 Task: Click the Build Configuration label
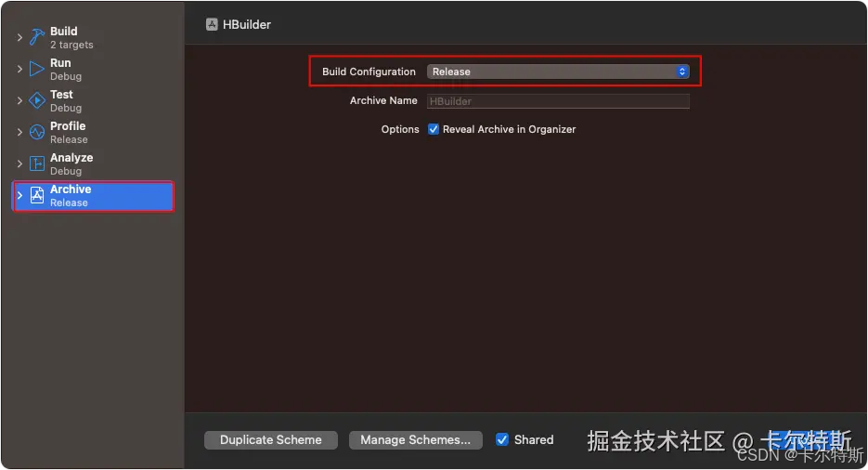tap(369, 72)
